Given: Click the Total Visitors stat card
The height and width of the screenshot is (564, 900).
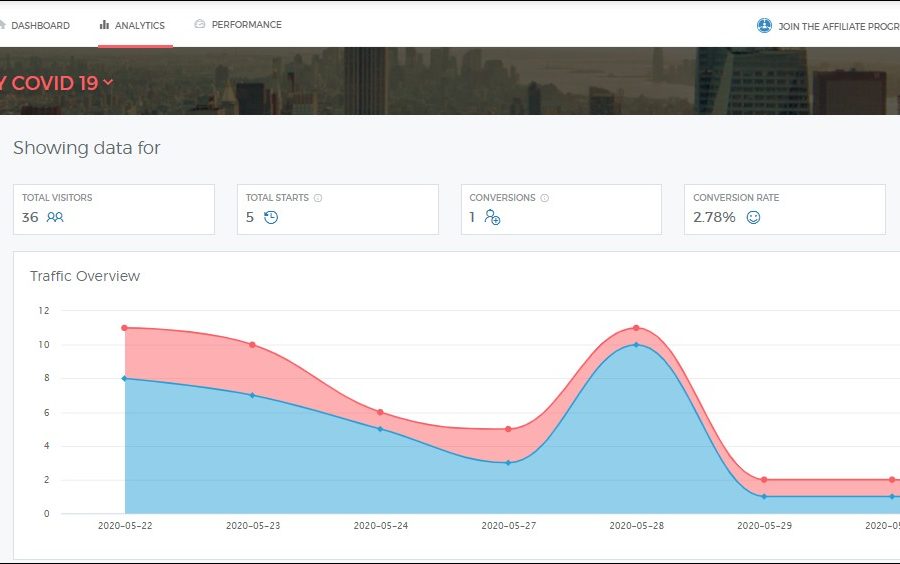Looking at the screenshot, I should [114, 209].
